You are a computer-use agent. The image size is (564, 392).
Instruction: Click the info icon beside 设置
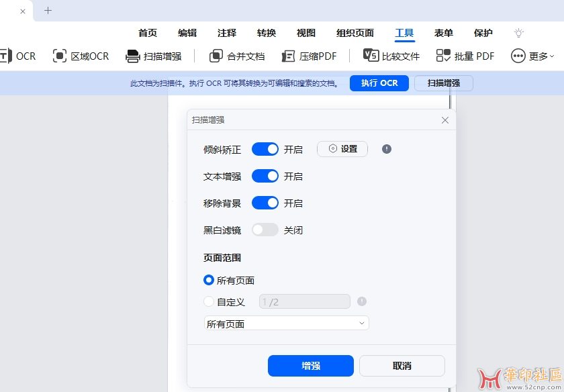(x=387, y=149)
